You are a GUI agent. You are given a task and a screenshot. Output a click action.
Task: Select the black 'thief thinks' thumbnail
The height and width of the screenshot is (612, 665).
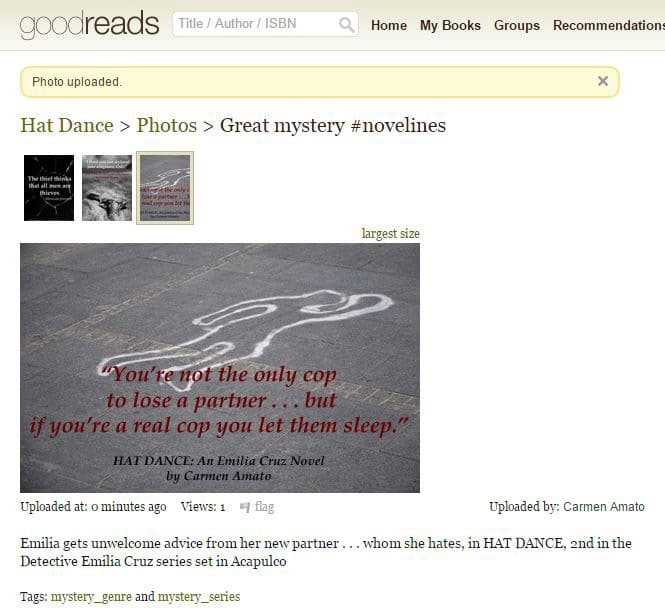click(49, 188)
